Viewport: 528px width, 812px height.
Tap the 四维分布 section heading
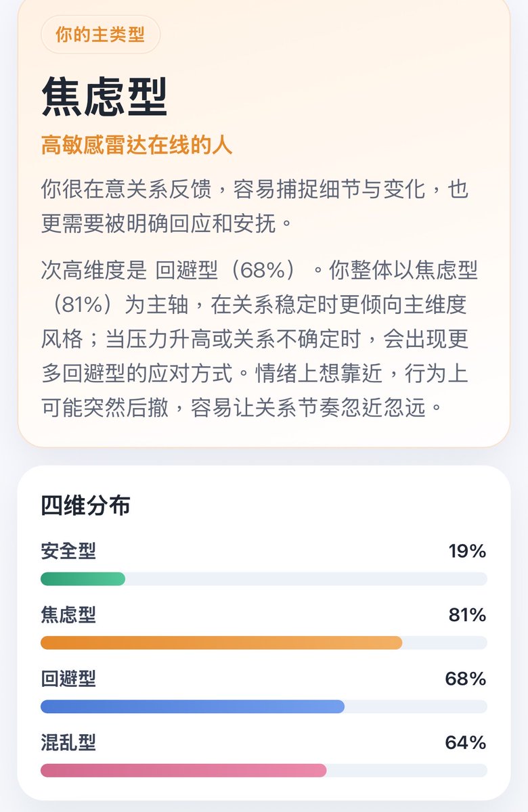[x=85, y=505]
